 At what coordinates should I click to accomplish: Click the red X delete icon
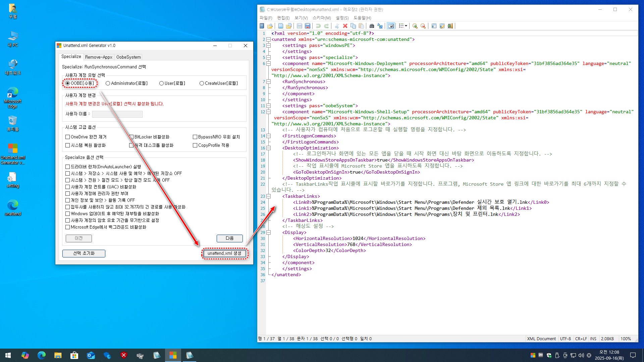[x=345, y=26]
